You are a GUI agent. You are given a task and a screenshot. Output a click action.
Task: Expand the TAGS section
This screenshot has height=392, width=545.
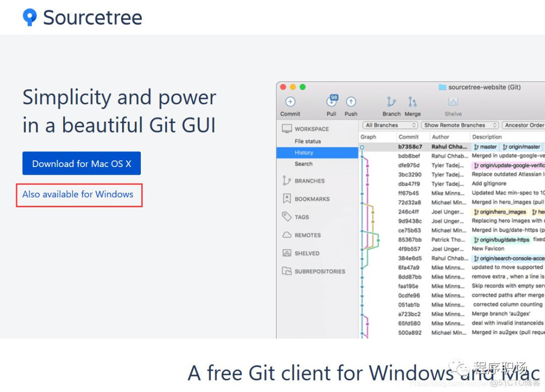click(302, 217)
